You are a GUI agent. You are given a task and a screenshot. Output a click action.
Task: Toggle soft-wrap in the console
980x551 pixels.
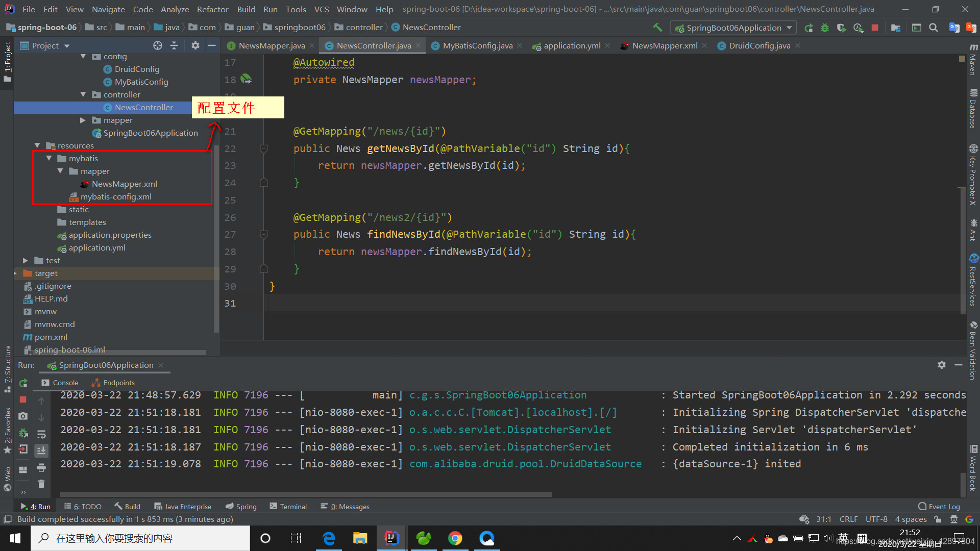pyautogui.click(x=41, y=434)
